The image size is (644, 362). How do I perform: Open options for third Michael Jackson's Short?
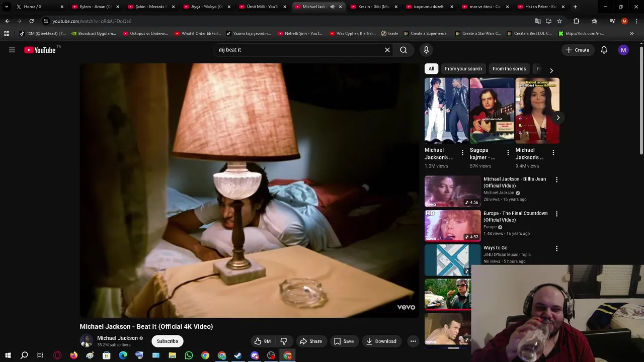pos(553,152)
